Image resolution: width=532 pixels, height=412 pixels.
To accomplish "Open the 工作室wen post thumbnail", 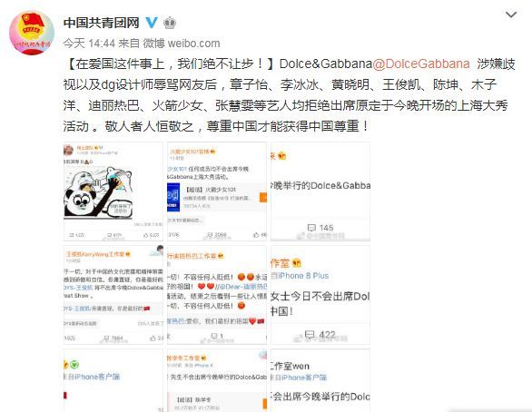I will point(320,380).
